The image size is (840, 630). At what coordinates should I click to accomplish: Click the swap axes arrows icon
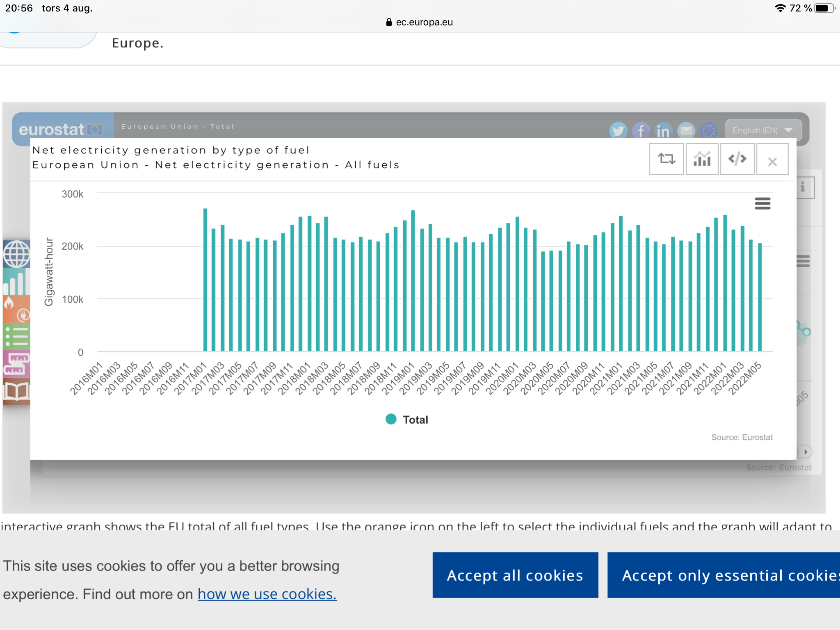click(x=666, y=159)
